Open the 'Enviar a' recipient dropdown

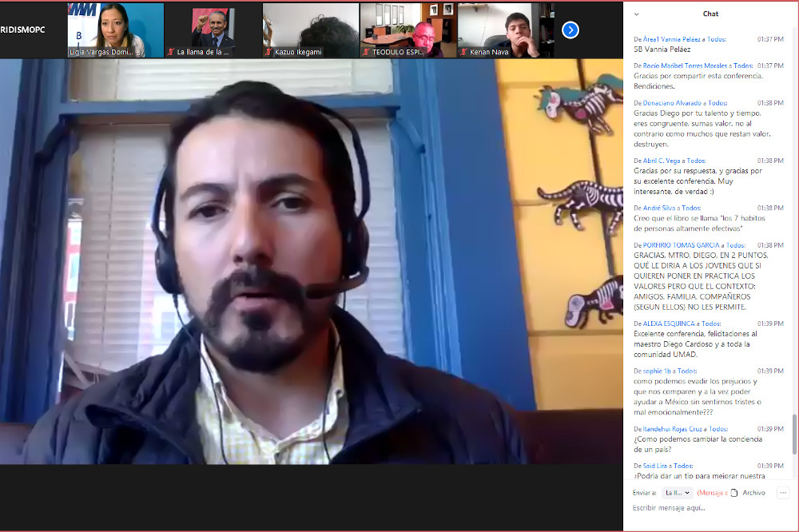click(678, 493)
